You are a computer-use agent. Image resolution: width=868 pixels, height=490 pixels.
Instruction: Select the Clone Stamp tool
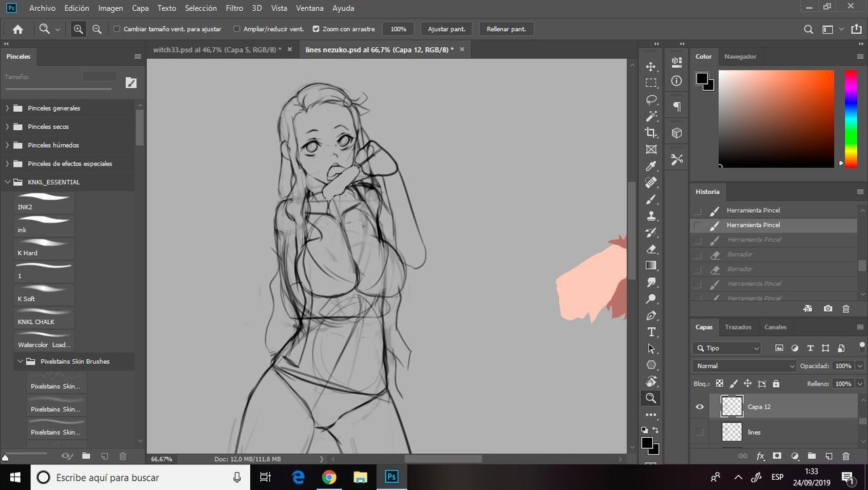pyautogui.click(x=651, y=216)
